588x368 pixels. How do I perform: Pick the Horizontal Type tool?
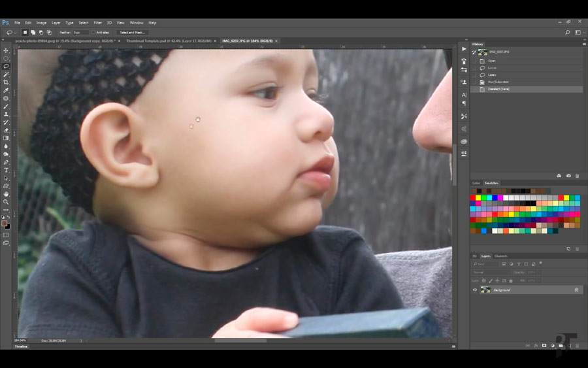[6, 170]
